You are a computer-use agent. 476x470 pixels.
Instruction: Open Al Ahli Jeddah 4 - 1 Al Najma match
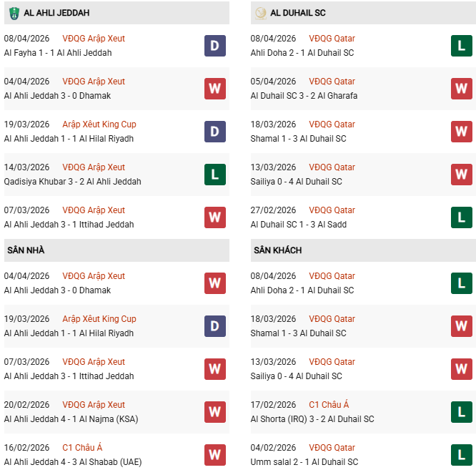(71, 419)
